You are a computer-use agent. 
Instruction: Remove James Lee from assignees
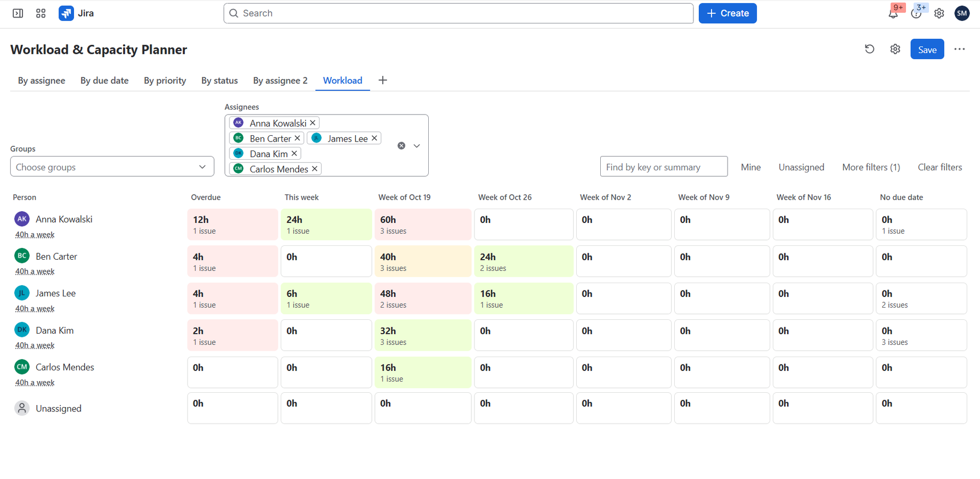[374, 138]
